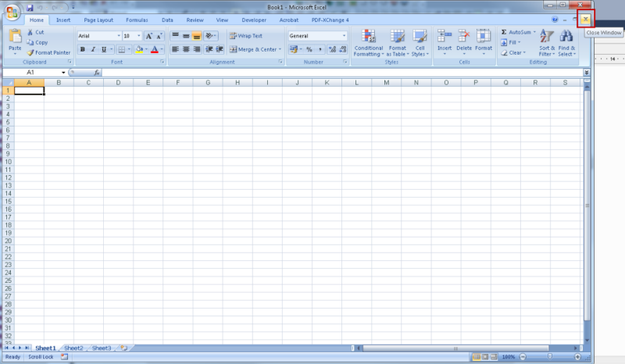Toggle Wrap Text for the cell

(x=245, y=36)
